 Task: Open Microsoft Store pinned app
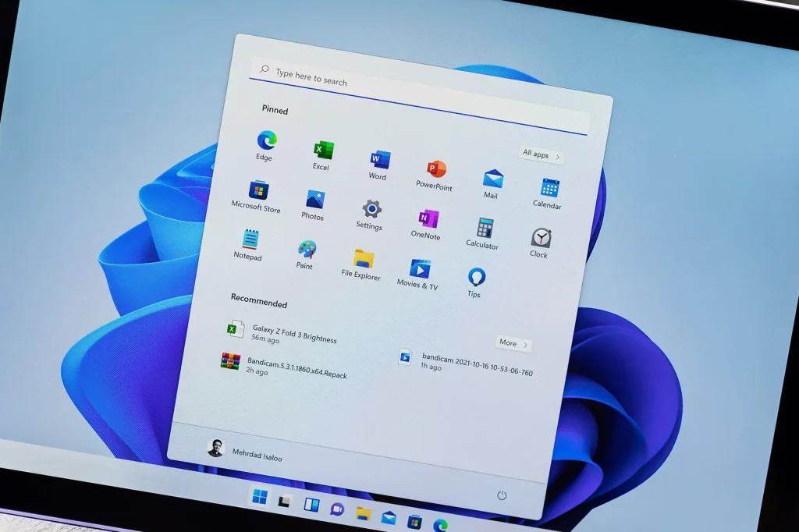coord(257,197)
